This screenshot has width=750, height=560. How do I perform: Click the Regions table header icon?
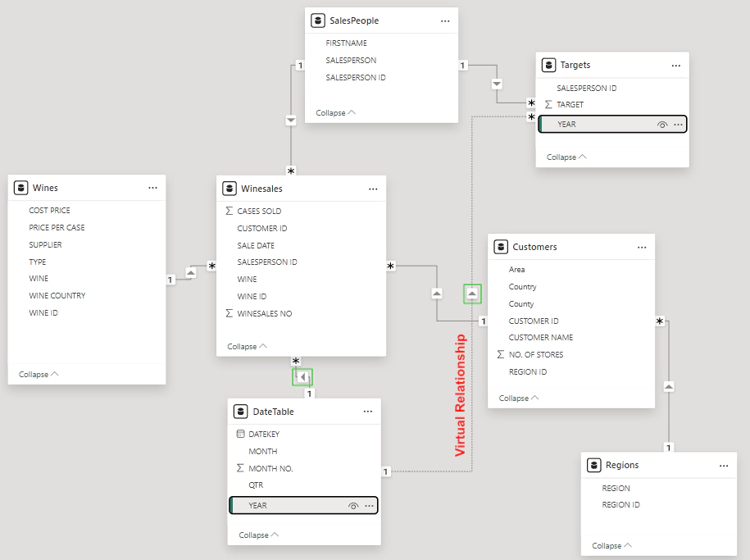[593, 464]
